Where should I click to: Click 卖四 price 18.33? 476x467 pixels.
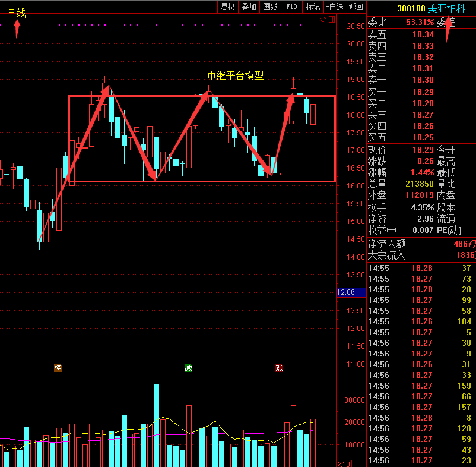(x=423, y=46)
